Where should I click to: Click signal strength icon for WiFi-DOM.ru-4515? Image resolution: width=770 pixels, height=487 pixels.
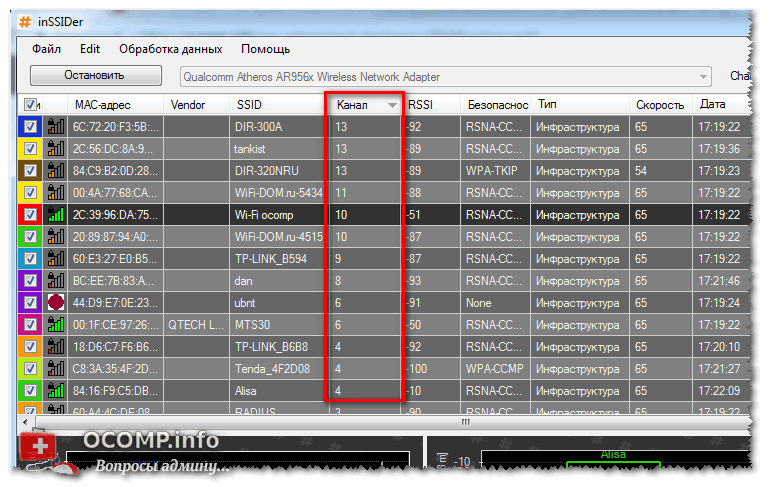point(55,237)
